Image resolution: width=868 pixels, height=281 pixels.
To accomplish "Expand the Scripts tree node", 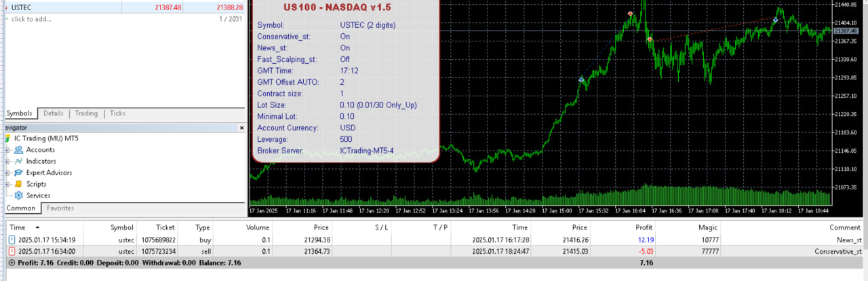I will 7,184.
